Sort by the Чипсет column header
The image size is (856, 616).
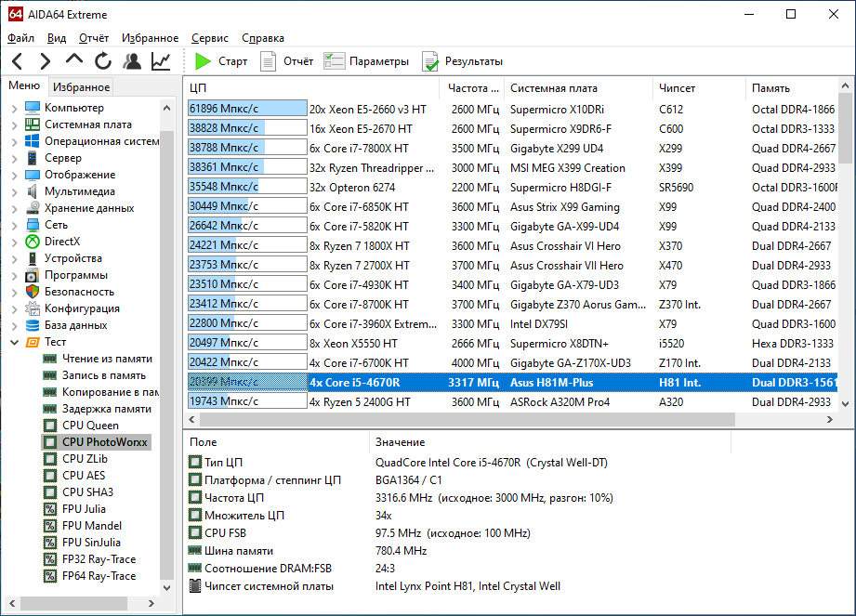[x=699, y=88]
